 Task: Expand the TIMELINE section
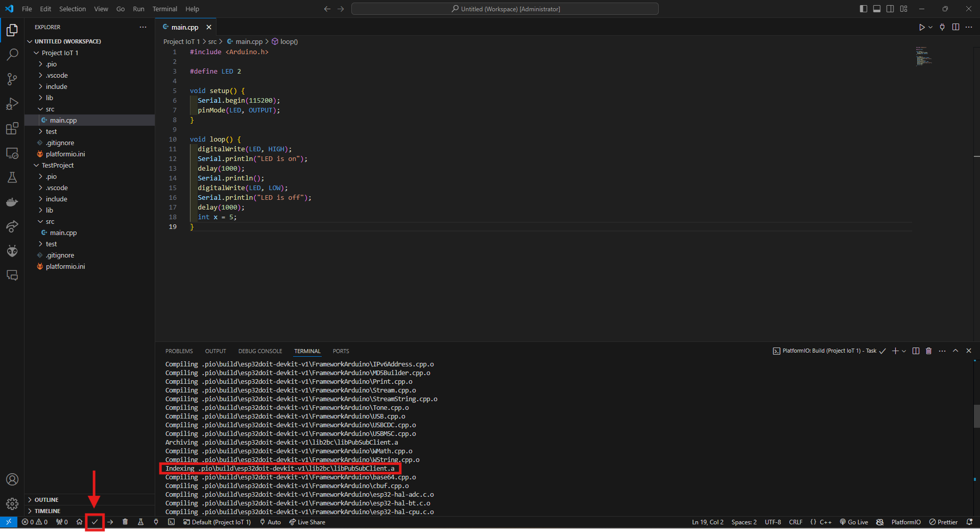coord(47,511)
